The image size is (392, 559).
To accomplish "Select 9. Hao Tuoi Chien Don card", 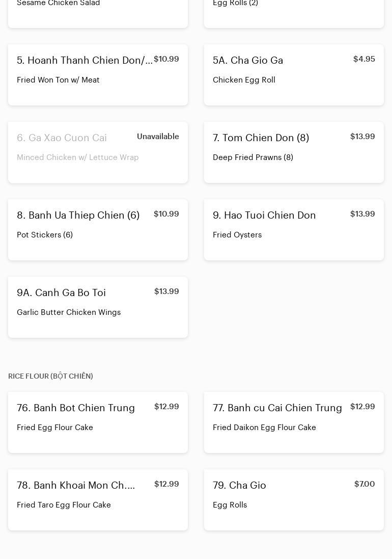I will pyautogui.click(x=294, y=230).
